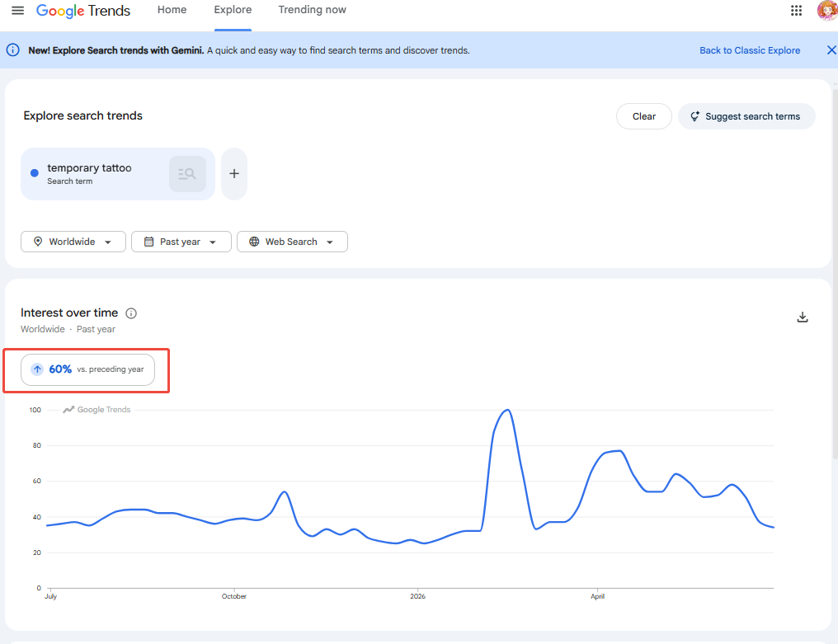The height and width of the screenshot is (644, 838).
Task: Open the hamburger main menu
Action: point(17,10)
